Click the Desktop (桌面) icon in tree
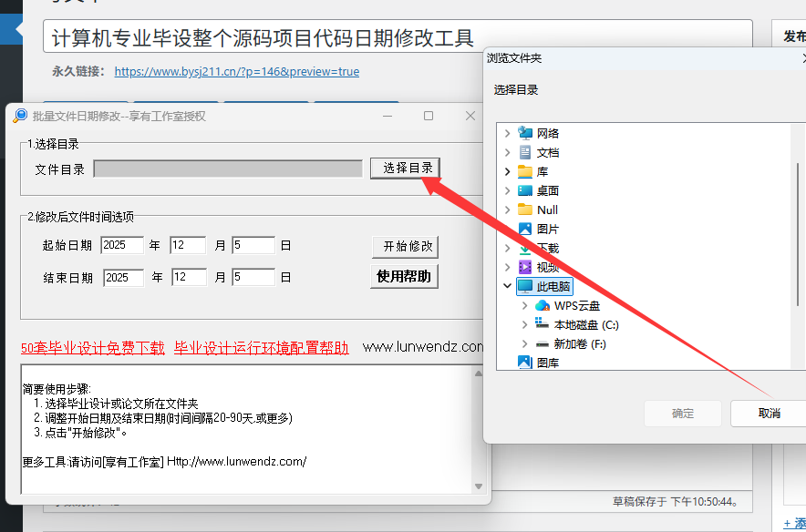Image resolution: width=806 pixels, height=532 pixels. [525, 190]
